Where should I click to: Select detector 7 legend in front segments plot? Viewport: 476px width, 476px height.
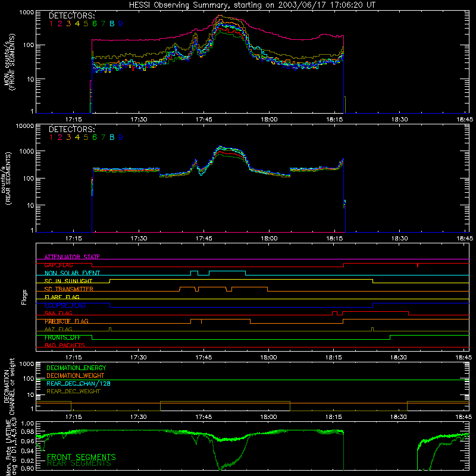(x=103, y=24)
